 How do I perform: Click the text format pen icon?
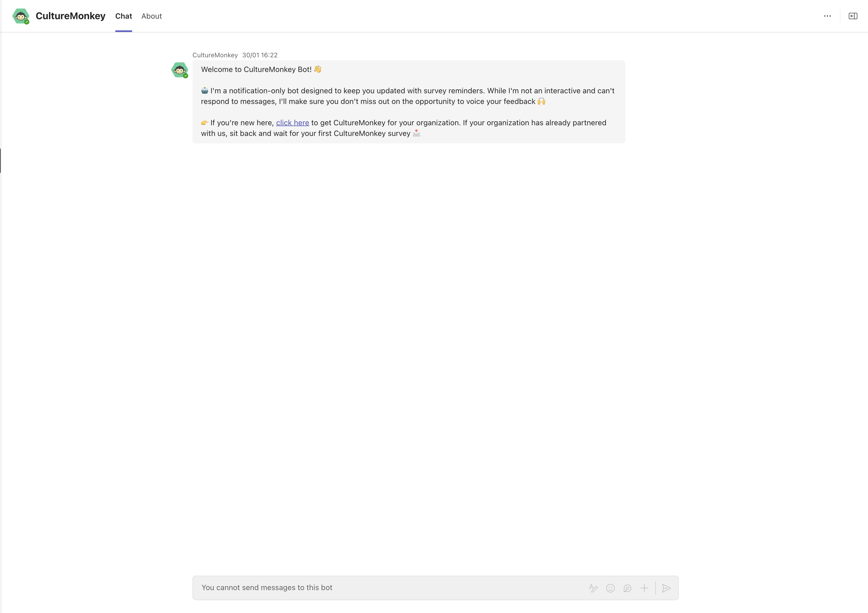[x=593, y=588]
